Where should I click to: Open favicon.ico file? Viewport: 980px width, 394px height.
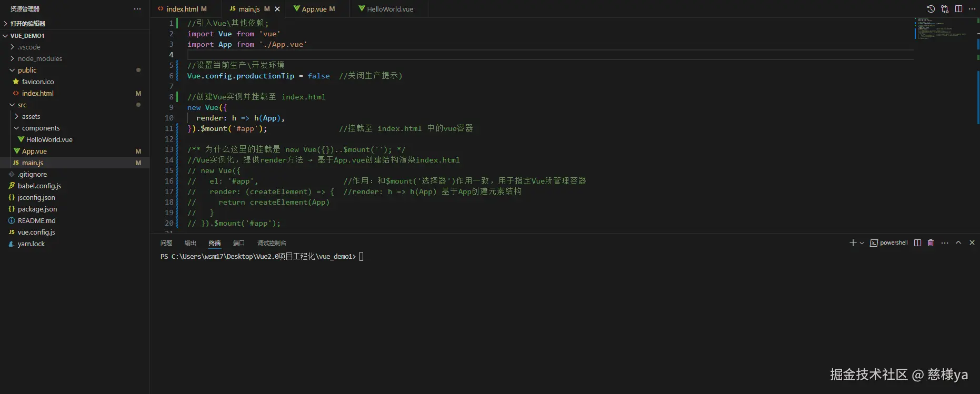click(75, 82)
